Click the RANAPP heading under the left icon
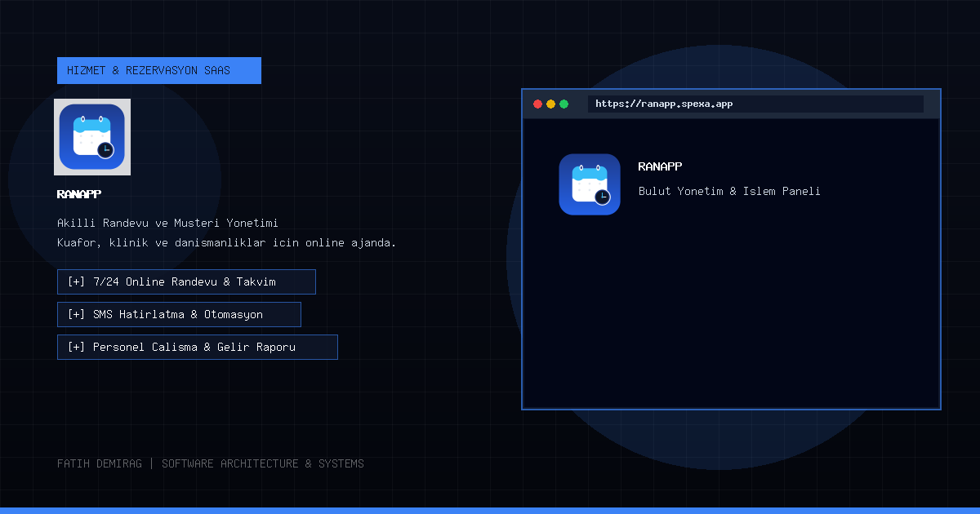 [79, 194]
